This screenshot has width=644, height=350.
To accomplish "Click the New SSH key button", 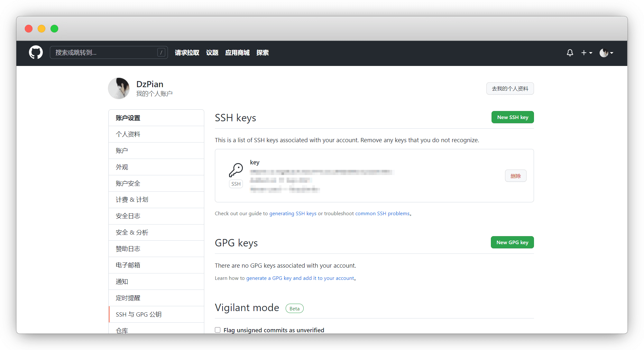I will [512, 117].
